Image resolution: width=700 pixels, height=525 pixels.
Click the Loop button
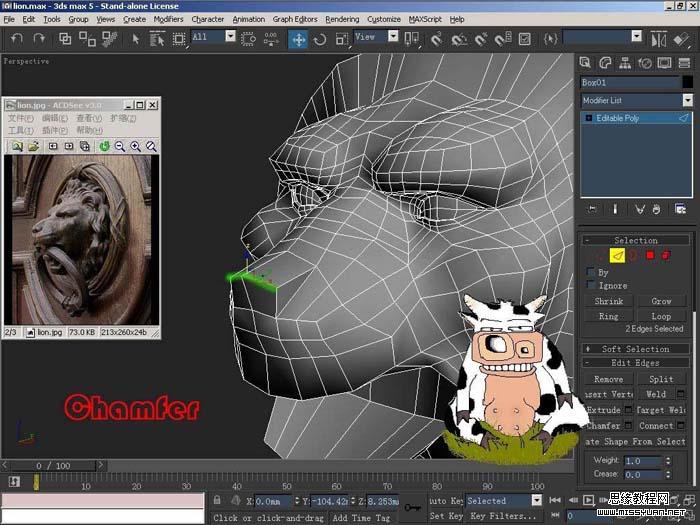coord(661,316)
